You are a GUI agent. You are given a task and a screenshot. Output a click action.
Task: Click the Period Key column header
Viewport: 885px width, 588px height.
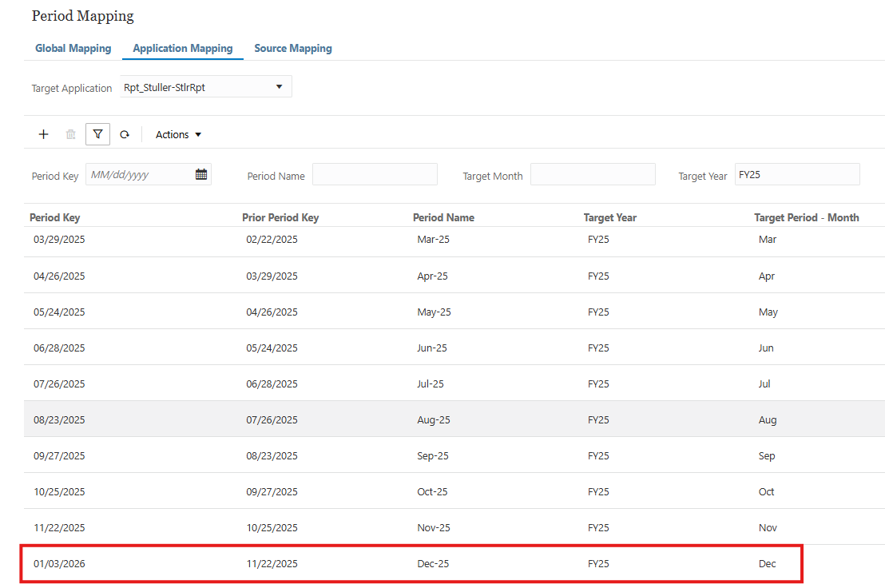coord(55,217)
